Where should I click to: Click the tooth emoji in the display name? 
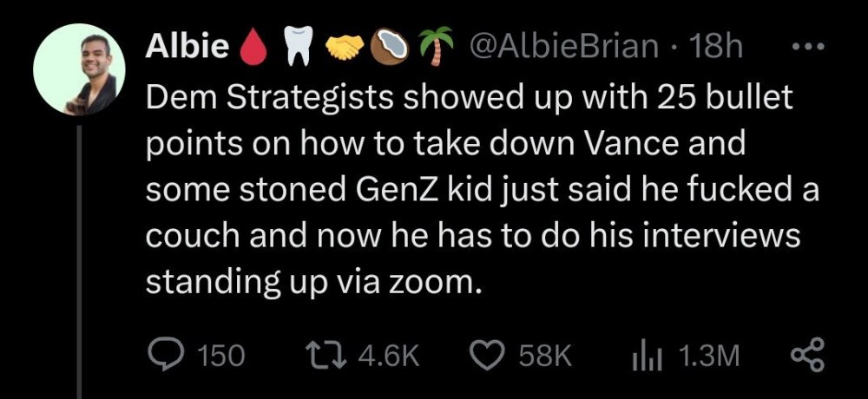296,49
